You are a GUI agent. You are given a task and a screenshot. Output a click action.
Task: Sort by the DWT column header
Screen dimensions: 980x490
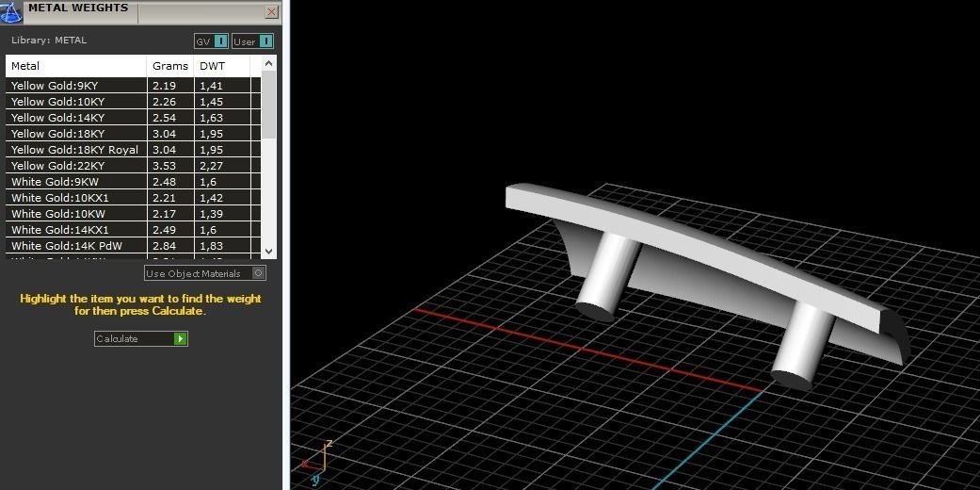tap(222, 66)
